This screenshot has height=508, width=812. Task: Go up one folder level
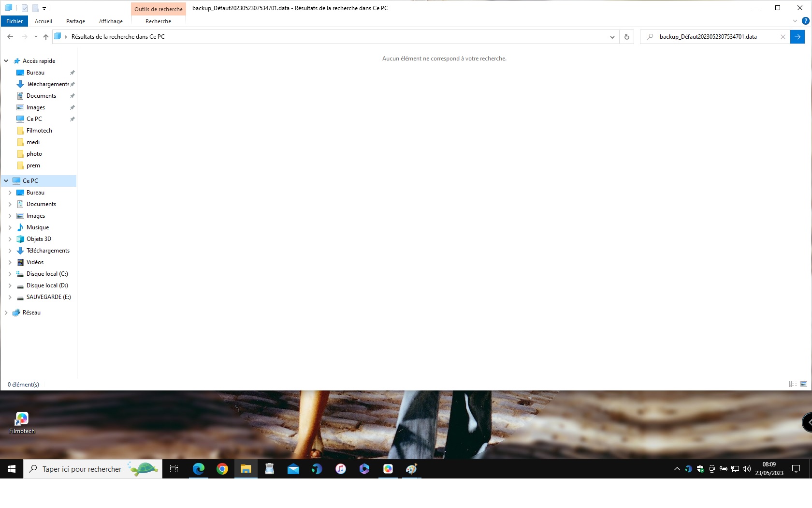point(46,37)
